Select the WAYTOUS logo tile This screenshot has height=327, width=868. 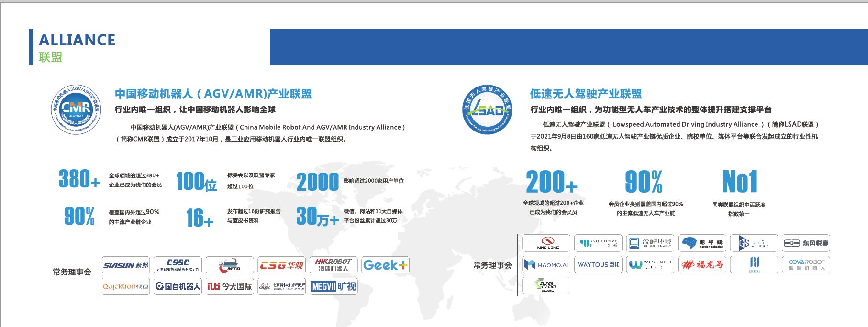598,264
